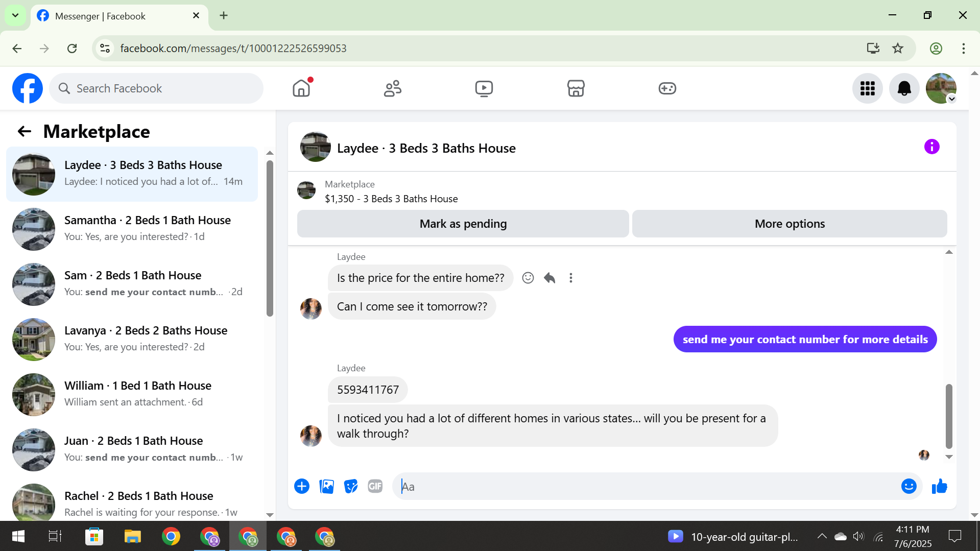The image size is (980, 551).
Task: Open the Windows notification center
Action: click(x=954, y=536)
